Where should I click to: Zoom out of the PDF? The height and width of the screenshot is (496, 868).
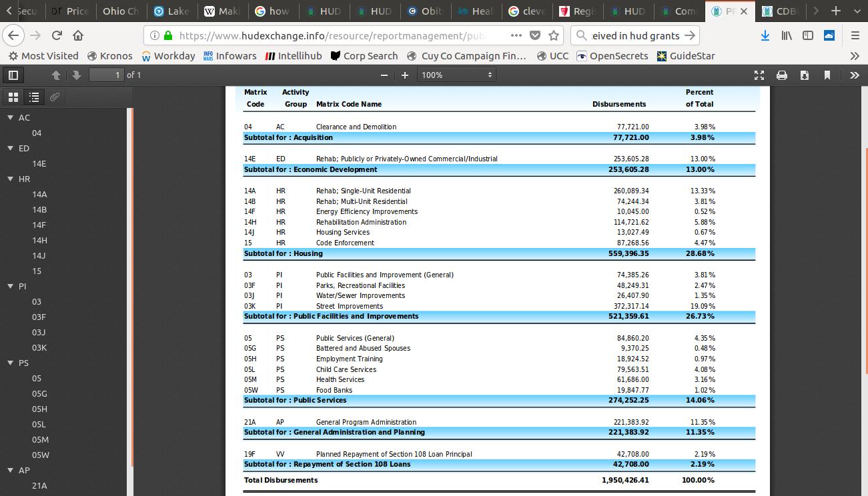click(x=384, y=75)
